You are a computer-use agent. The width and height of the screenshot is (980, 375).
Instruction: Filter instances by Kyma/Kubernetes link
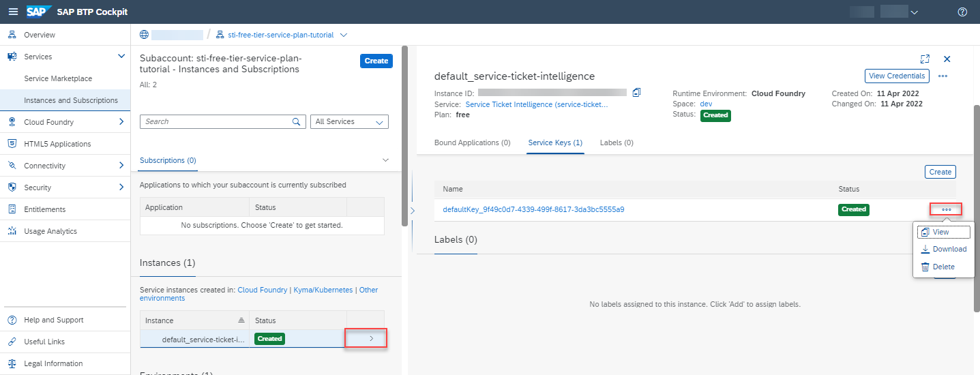coord(324,290)
